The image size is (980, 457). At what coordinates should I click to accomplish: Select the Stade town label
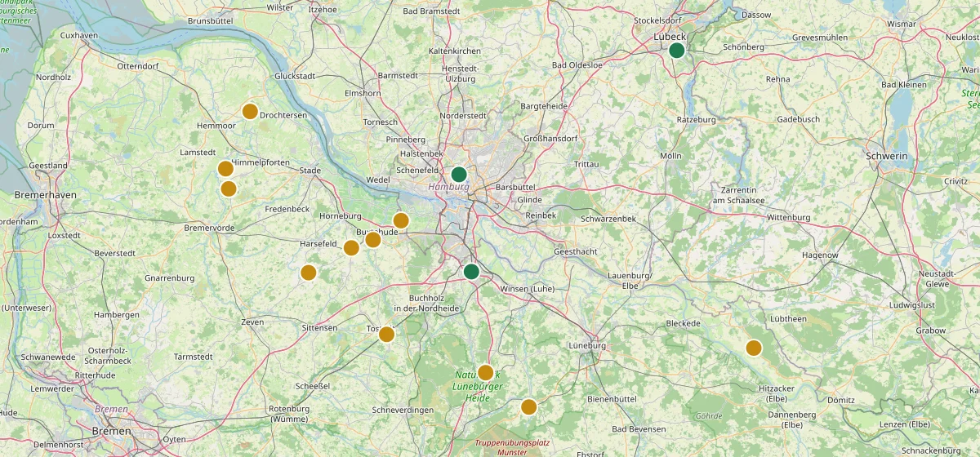point(310,171)
